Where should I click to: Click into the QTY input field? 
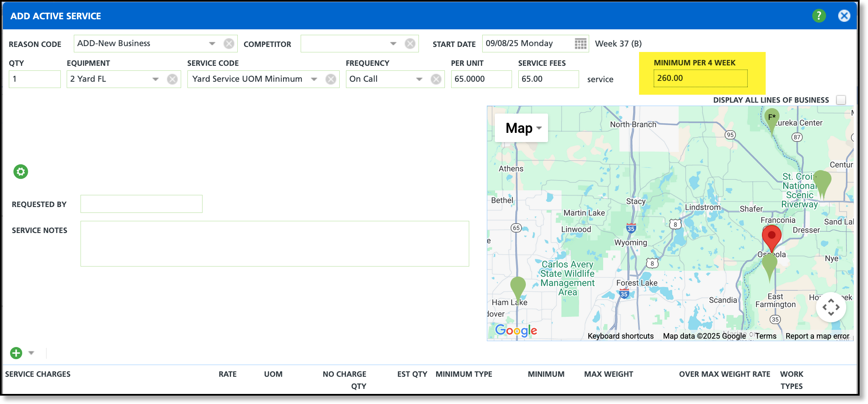click(35, 79)
